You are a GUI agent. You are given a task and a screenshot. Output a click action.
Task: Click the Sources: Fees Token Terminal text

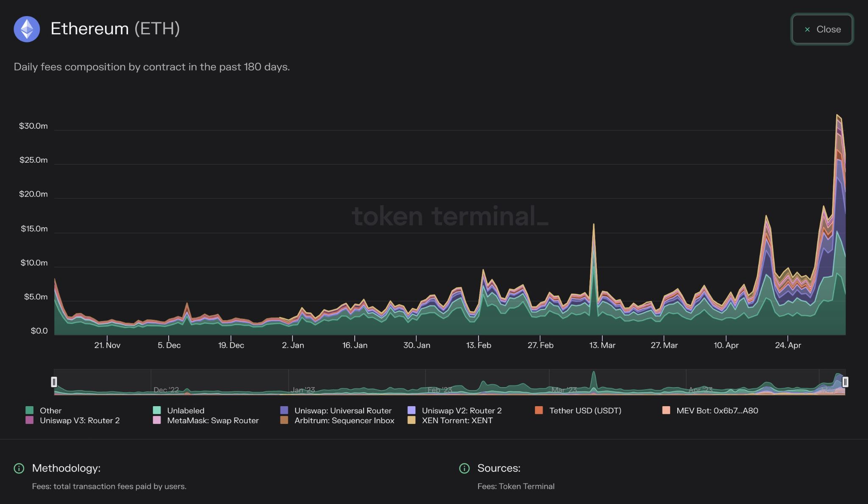tap(515, 486)
